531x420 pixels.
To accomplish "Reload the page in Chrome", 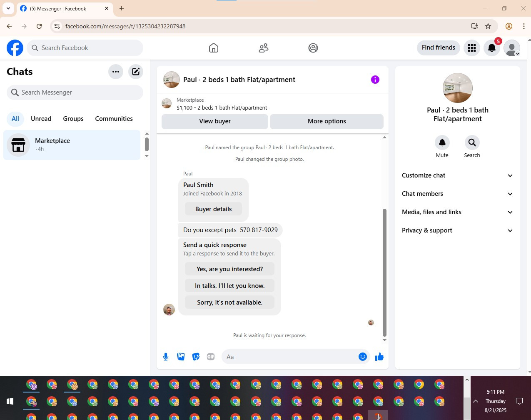I will pos(39,26).
